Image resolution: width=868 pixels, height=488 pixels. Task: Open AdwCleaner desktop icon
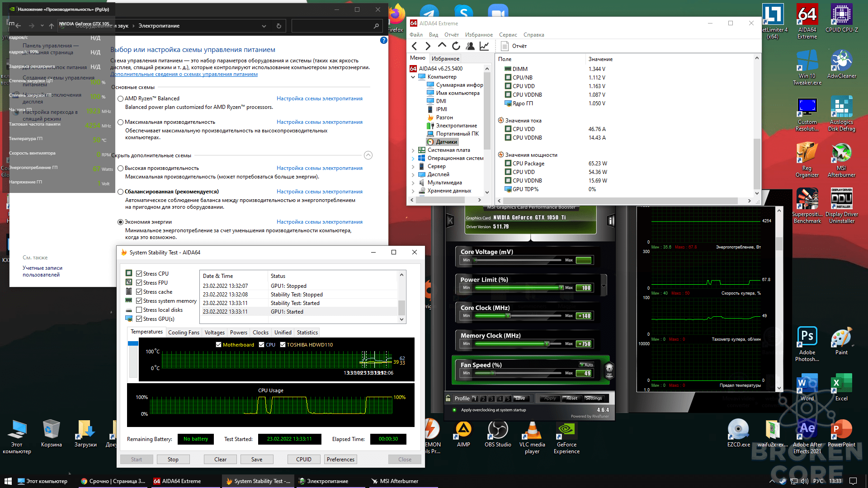click(841, 64)
